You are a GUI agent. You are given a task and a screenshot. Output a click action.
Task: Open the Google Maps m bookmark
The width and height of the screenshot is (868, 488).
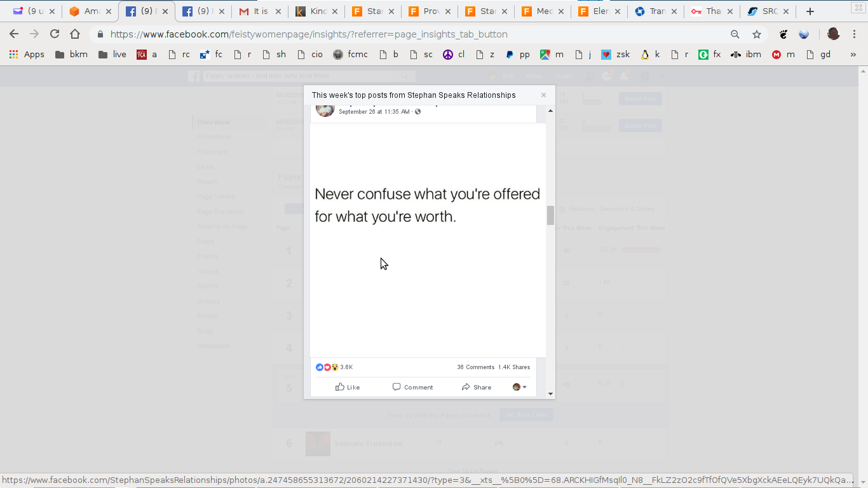pyautogui.click(x=552, y=55)
